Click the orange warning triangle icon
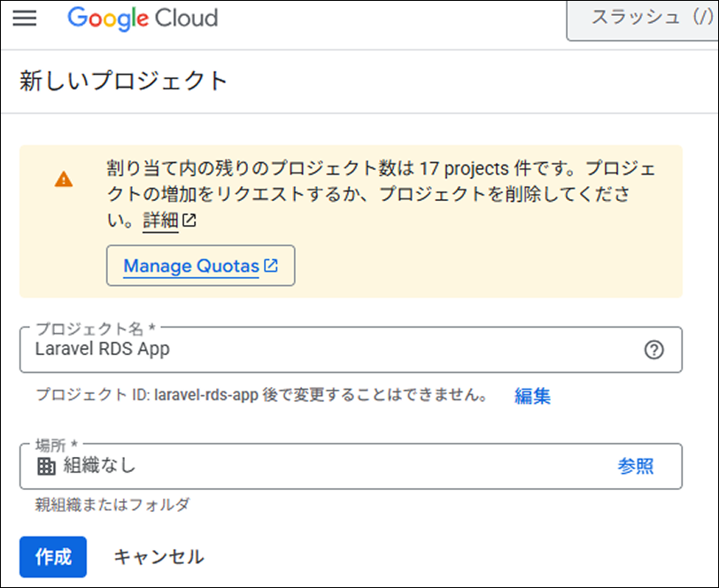Image resolution: width=719 pixels, height=588 pixels. click(x=64, y=179)
